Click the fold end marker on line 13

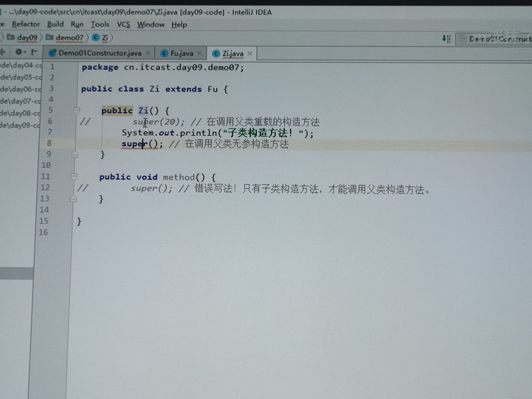73,199
